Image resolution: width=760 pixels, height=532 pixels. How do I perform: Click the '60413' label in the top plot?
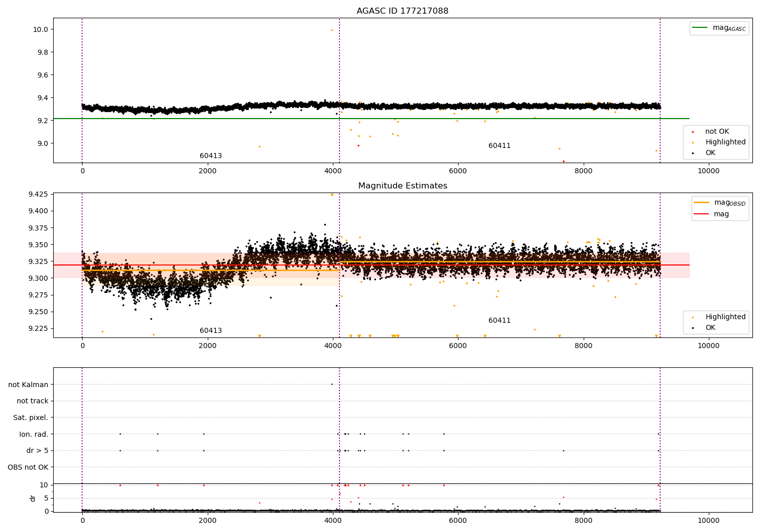click(x=211, y=156)
